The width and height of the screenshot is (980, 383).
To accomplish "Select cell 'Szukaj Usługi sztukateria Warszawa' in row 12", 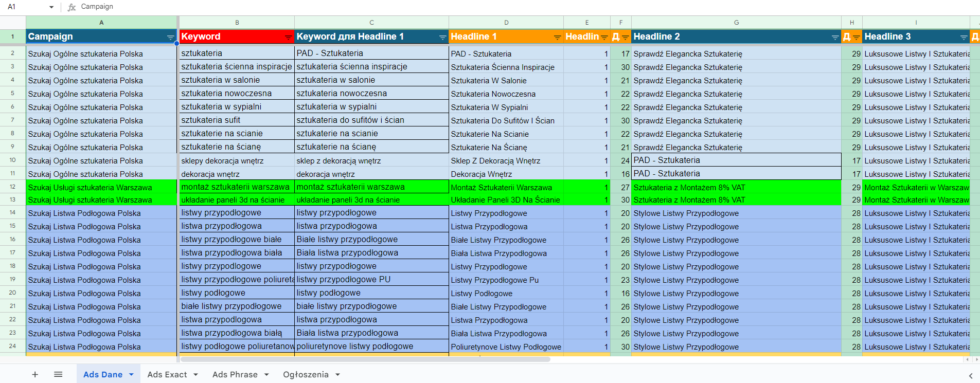I will tap(101, 187).
